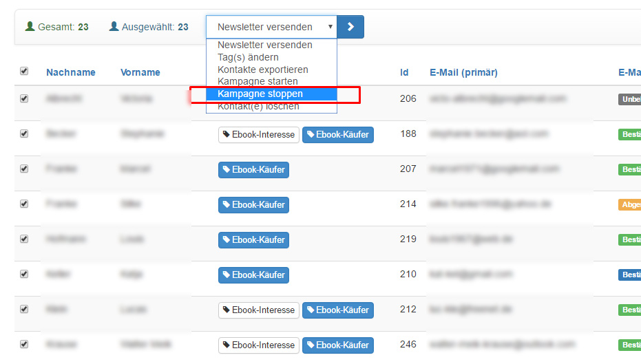Select the Kampagne stoppen option

[260, 94]
